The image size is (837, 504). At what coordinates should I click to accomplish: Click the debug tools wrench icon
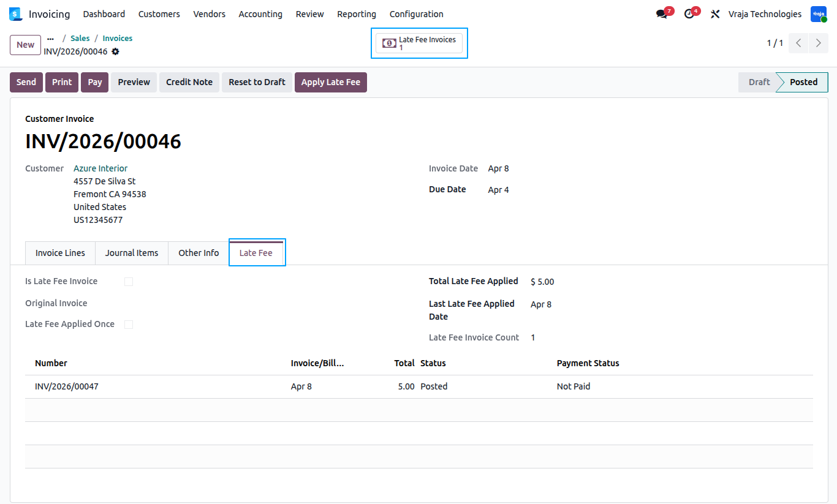715,14
